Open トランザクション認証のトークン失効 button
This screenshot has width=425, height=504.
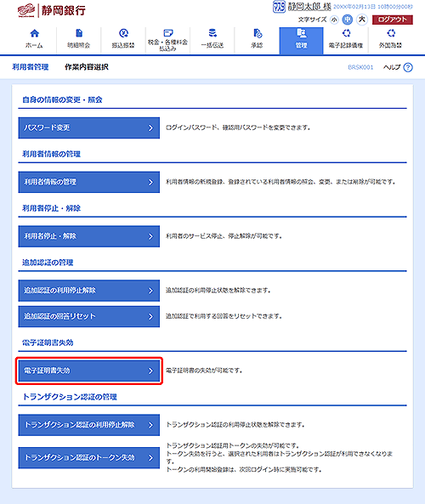pos(89,458)
